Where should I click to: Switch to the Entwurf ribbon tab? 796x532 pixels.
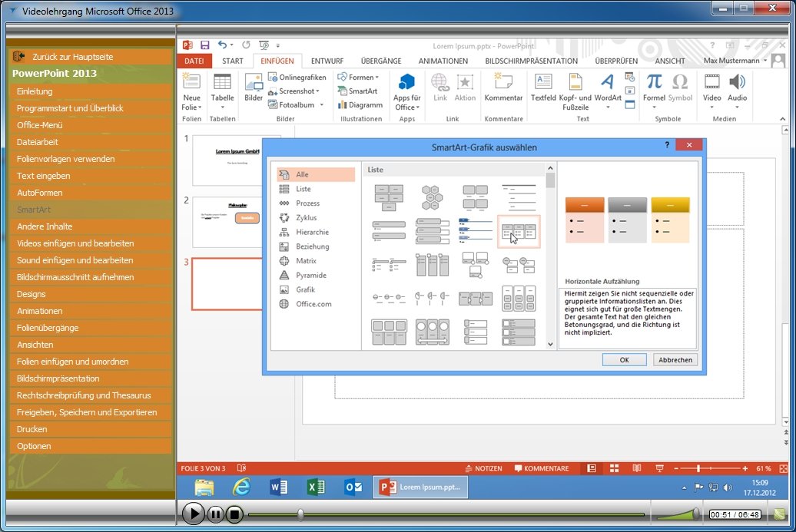[x=327, y=61]
